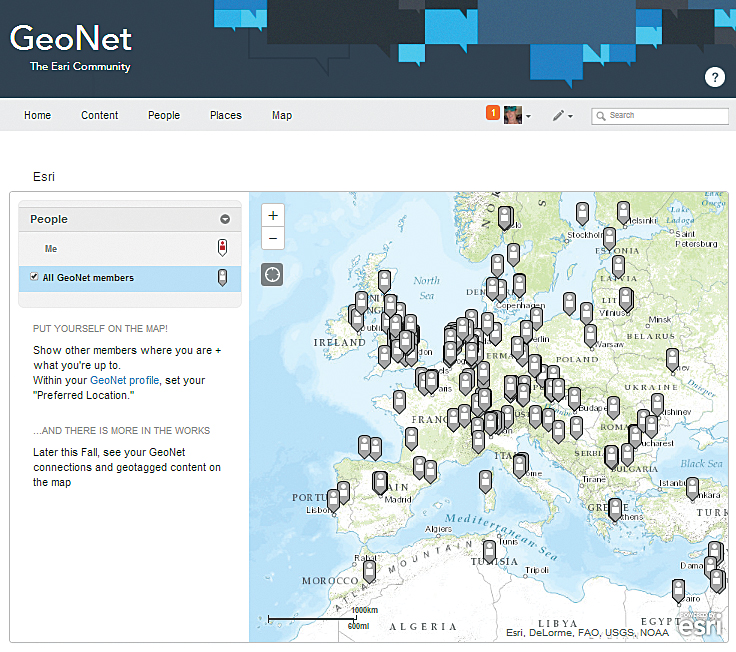Image resolution: width=736 pixels, height=652 pixels.
Task: Click the member marker near Kiev
Action: 672,360
